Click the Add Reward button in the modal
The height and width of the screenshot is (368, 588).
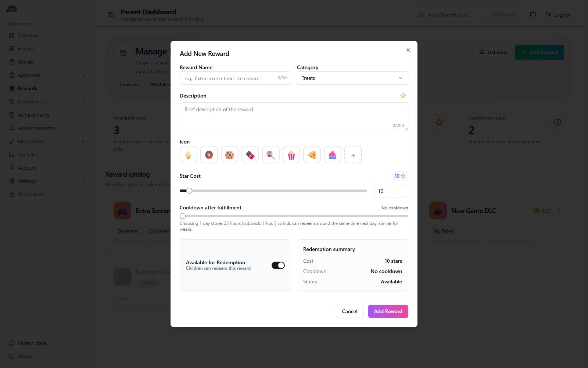coord(388,311)
